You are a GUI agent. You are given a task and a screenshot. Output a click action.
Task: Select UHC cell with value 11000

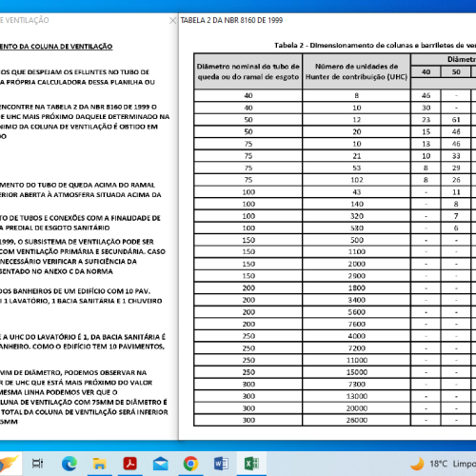point(356,360)
